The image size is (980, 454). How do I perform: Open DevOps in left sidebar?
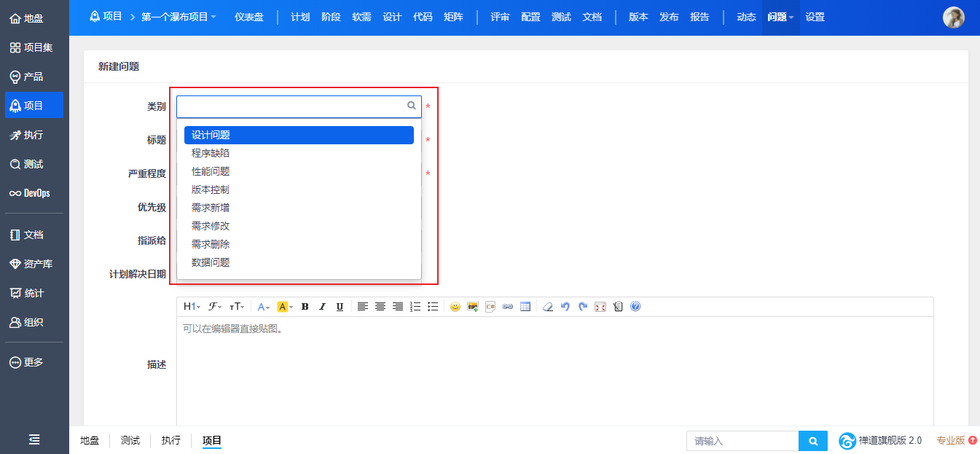point(34,193)
